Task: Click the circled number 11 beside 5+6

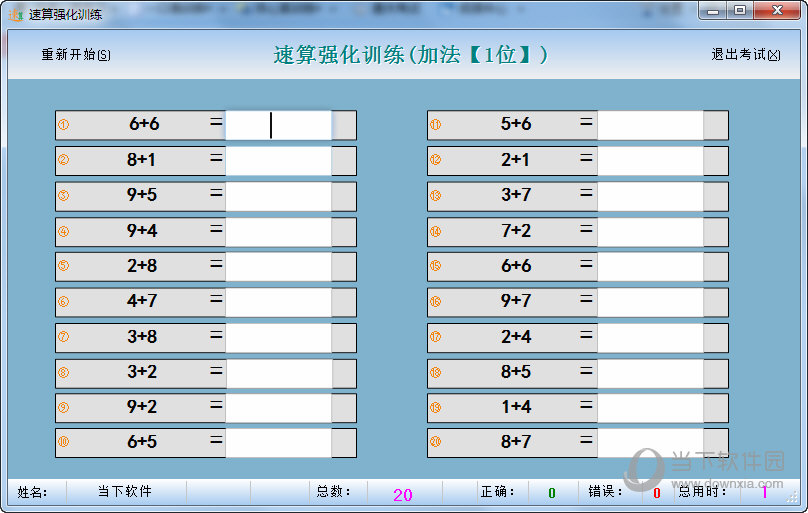Action: 435,125
